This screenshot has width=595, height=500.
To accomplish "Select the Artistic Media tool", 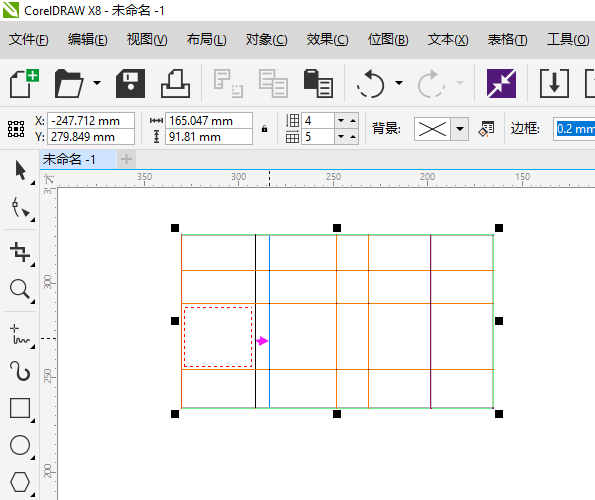I will (x=20, y=371).
